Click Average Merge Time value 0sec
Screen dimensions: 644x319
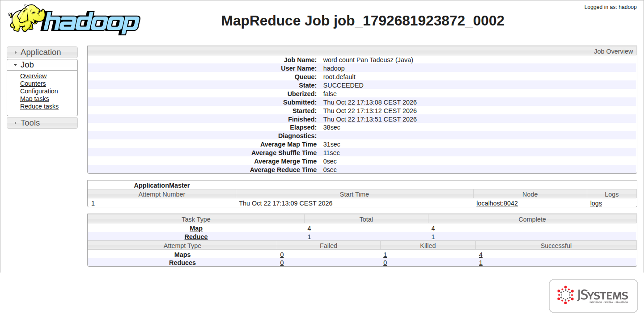(x=330, y=161)
